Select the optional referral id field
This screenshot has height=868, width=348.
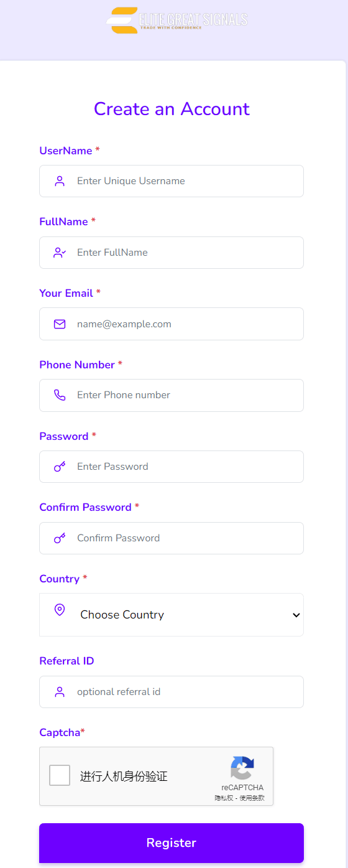point(172,692)
